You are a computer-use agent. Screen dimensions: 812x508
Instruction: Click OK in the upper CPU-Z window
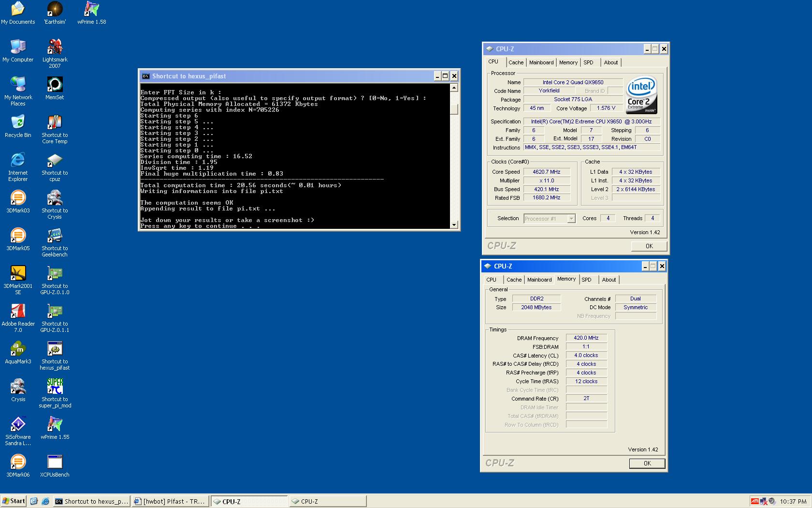[x=649, y=246]
